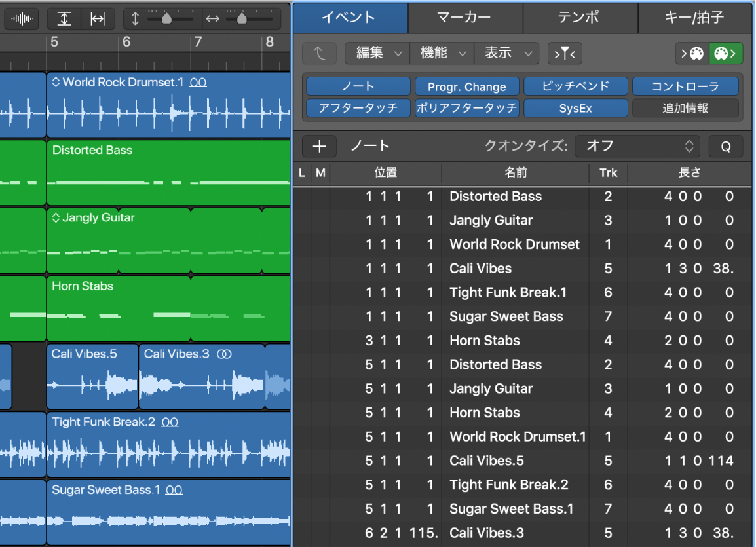This screenshot has height=547, width=756.
Task: Open the event filter funnel icon
Action: click(x=564, y=53)
